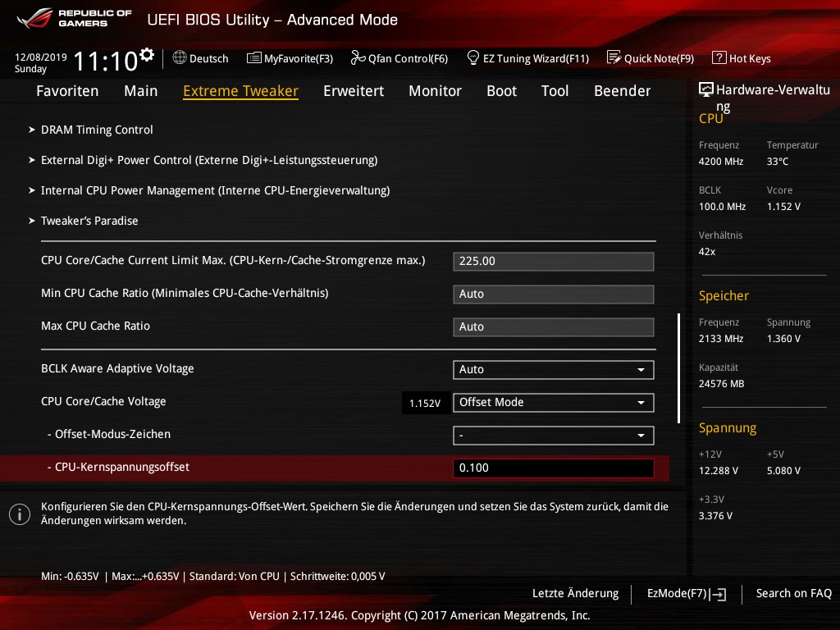Switch to the Main tab
The image size is (840, 630).
tap(141, 90)
